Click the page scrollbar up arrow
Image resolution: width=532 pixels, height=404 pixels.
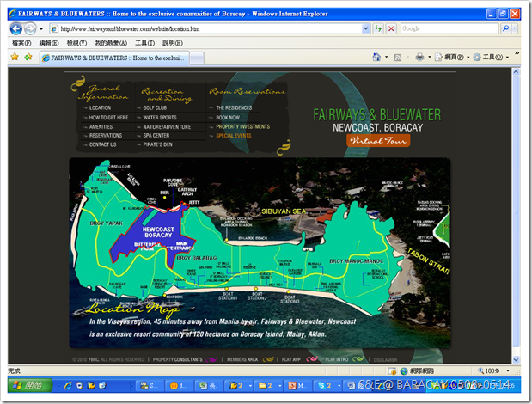click(x=516, y=72)
